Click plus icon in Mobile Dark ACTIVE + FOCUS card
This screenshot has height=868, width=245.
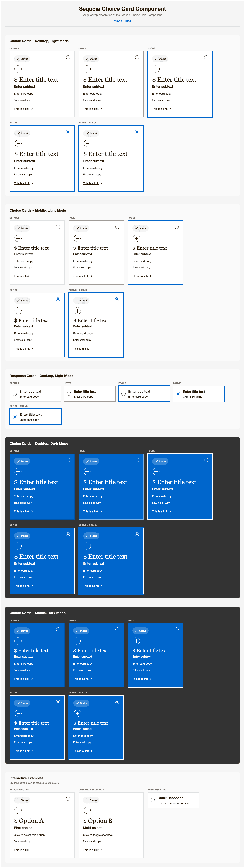tap(77, 713)
